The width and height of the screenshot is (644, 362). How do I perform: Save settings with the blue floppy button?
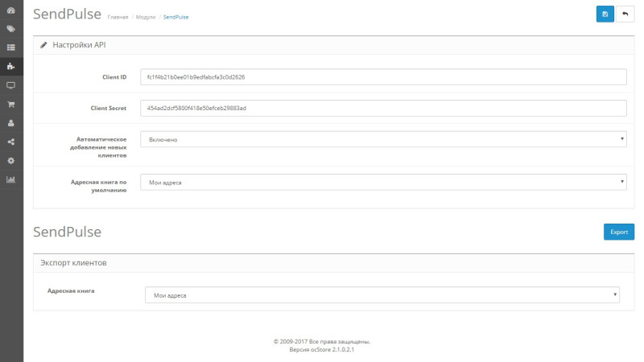605,14
